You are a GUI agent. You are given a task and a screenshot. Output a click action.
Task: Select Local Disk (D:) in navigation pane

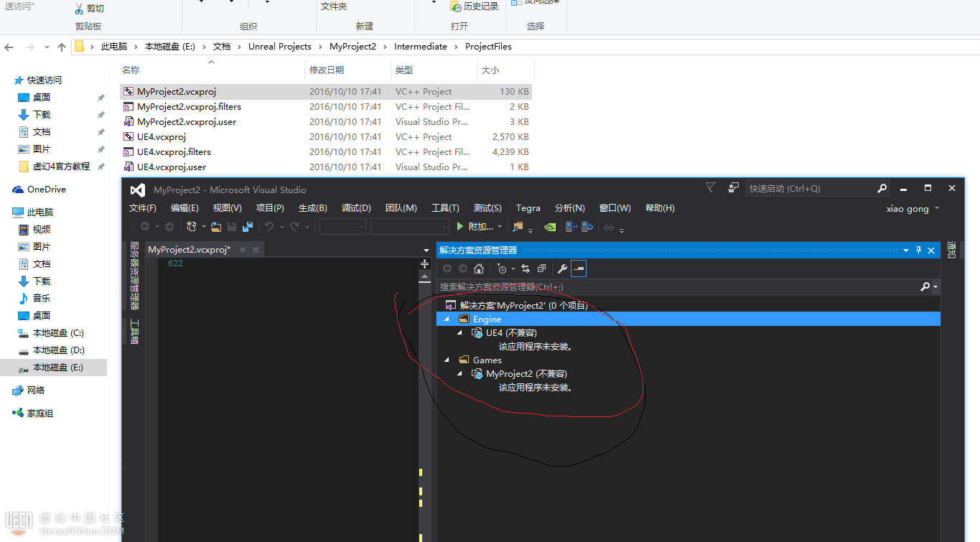point(58,350)
